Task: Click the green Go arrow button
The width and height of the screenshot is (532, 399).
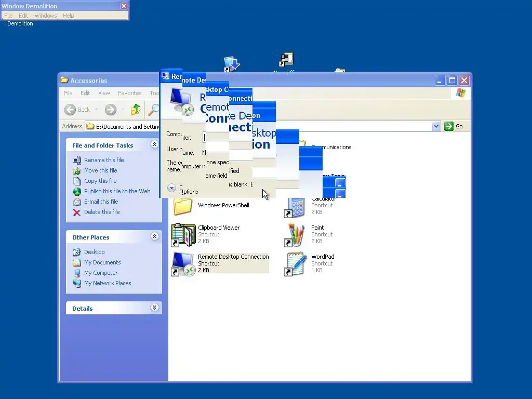Action: click(449, 126)
